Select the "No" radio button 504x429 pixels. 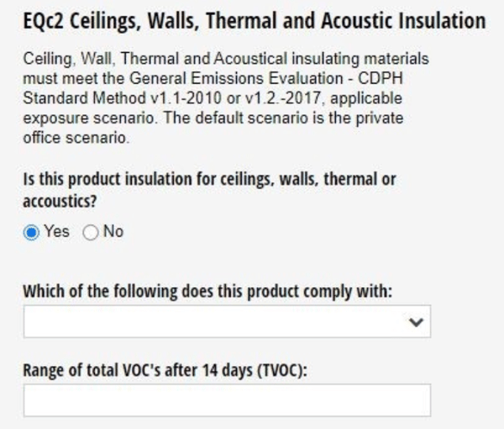pos(91,233)
